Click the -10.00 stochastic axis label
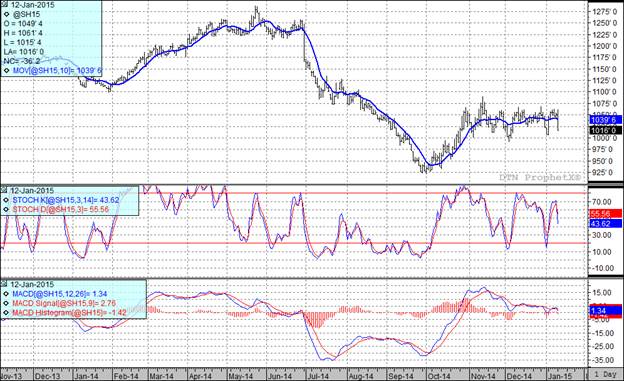This screenshot has width=624, height=381. tap(601, 268)
